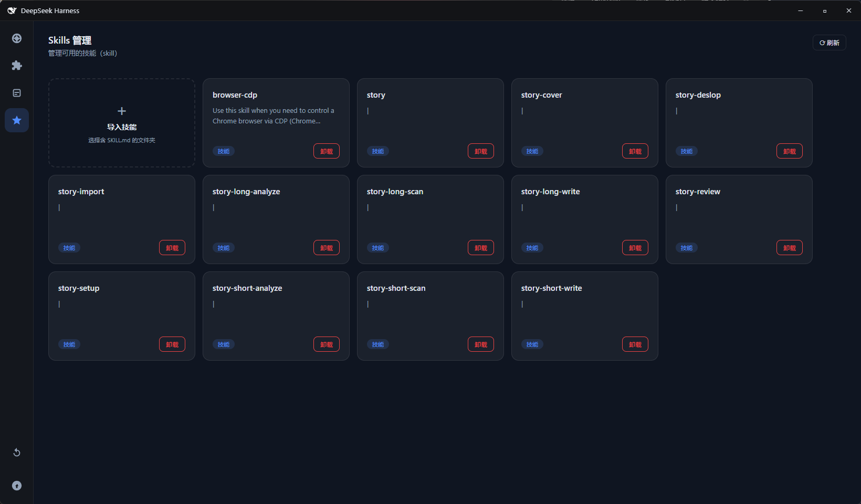Click the 导入技能 label
The image size is (861, 504).
tap(122, 127)
